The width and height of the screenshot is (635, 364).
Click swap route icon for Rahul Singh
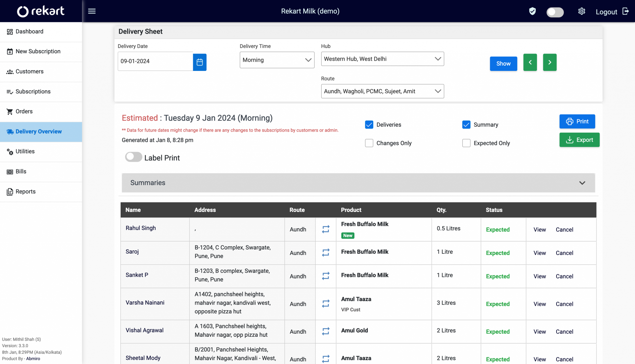[326, 229]
